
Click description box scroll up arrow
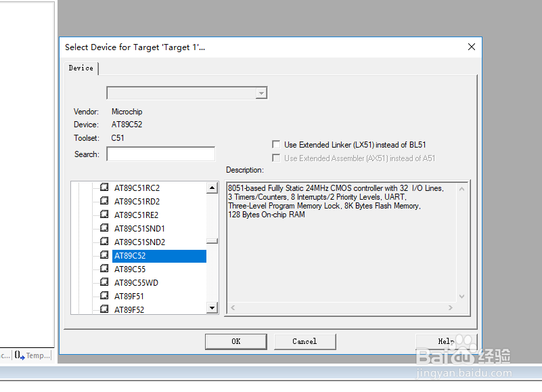click(x=461, y=189)
